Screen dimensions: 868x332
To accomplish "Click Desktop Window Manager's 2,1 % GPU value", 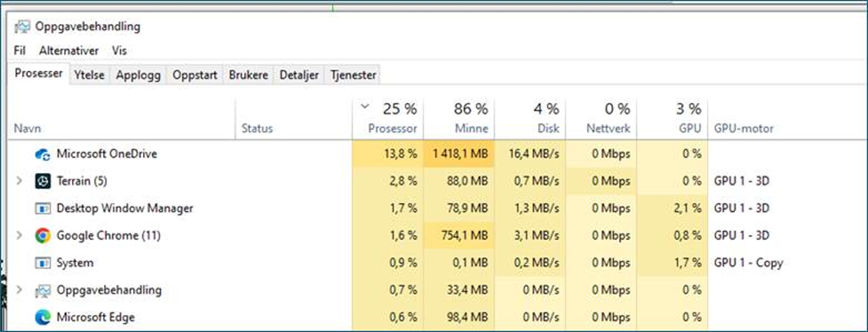I will click(x=687, y=208).
